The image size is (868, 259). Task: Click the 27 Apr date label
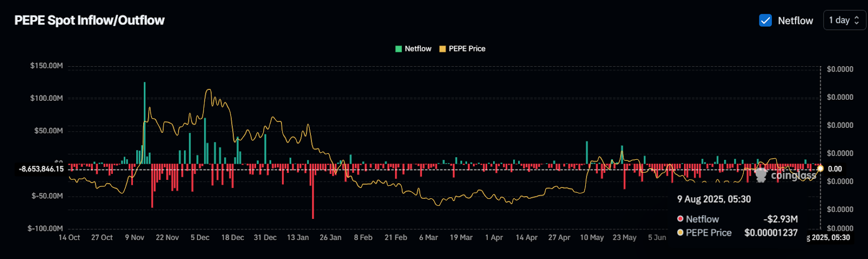click(559, 237)
